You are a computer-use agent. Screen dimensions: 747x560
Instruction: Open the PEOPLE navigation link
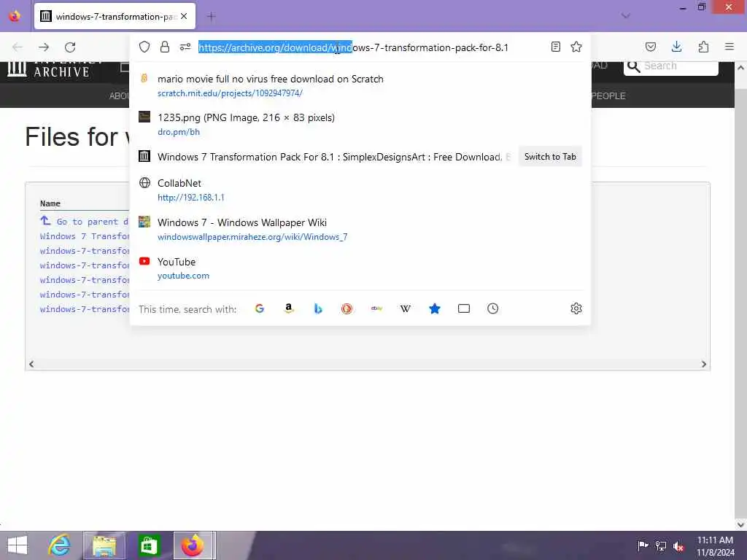click(x=608, y=96)
